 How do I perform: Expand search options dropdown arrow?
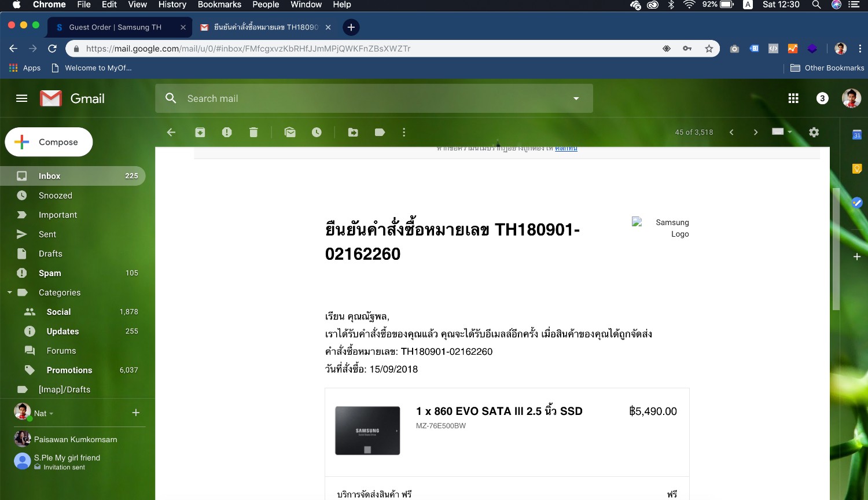[x=576, y=98]
